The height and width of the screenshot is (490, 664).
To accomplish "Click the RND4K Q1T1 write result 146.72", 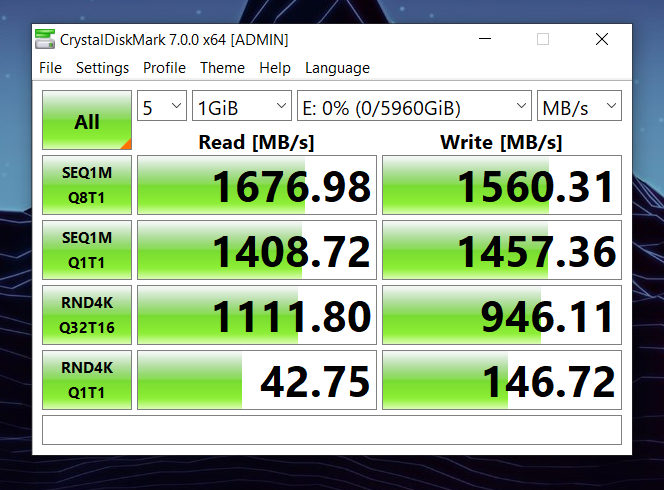I will (502, 380).
